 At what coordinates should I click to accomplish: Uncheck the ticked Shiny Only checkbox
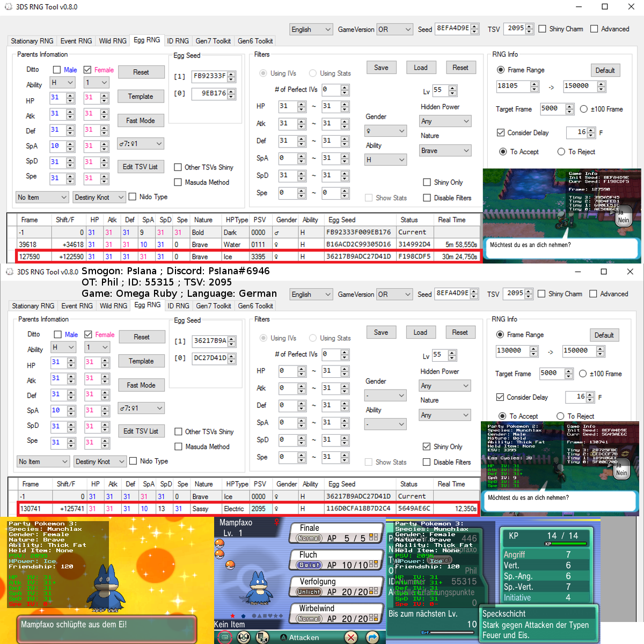[427, 447]
